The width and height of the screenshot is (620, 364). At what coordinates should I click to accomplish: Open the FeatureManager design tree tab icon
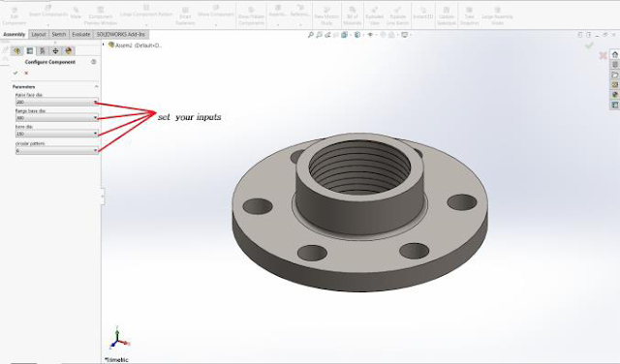(17, 51)
